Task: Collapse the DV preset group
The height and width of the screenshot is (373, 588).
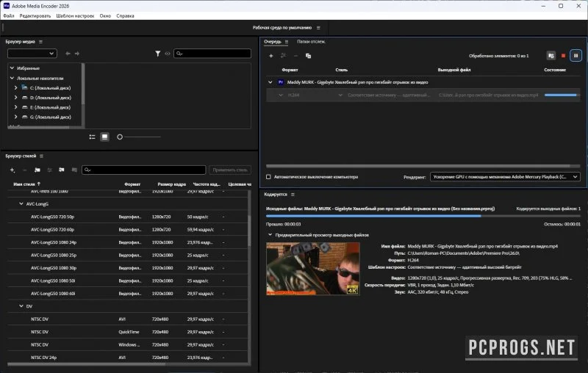Action: pos(21,306)
